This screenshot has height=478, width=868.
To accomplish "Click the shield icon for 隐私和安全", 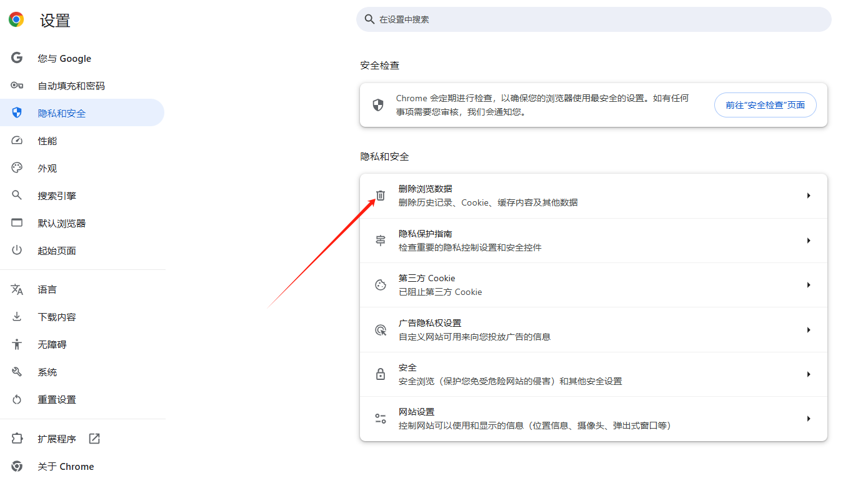I will pyautogui.click(x=17, y=113).
